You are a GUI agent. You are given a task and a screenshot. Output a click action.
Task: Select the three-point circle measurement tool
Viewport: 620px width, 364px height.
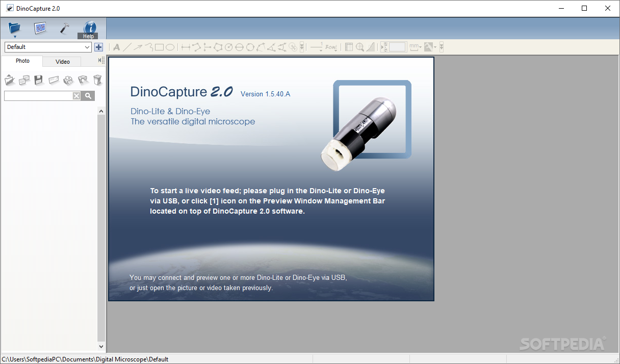click(x=250, y=47)
